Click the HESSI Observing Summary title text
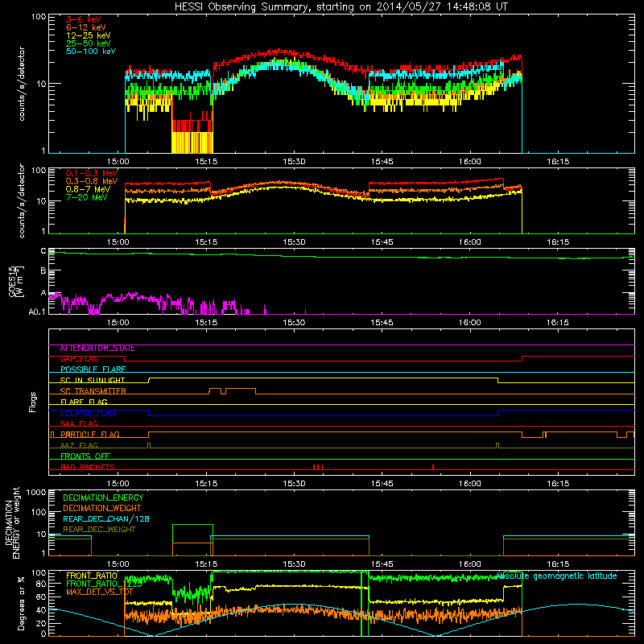The width and height of the screenshot is (644, 644). coord(341,7)
